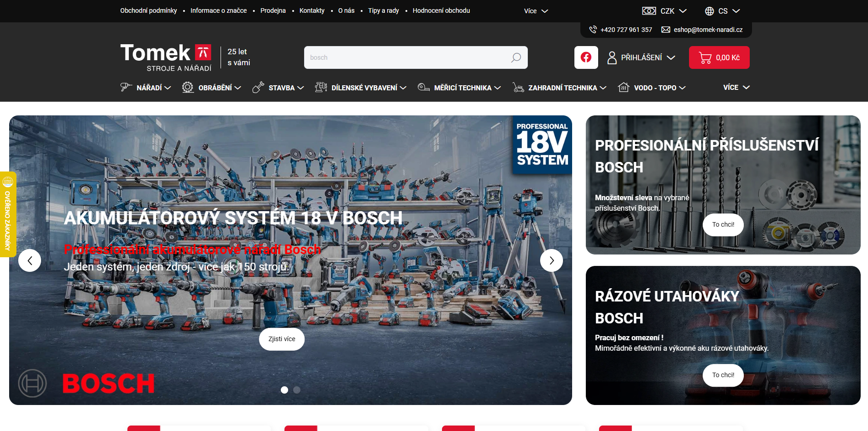Open Hodnocení obchodu page

441,10
